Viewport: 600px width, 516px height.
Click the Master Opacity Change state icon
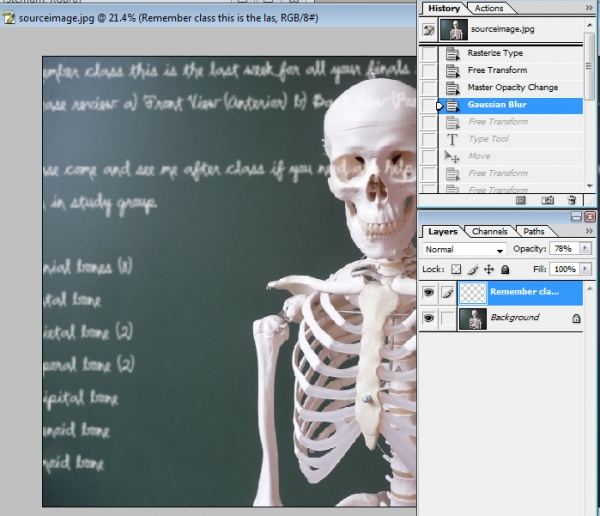453,88
